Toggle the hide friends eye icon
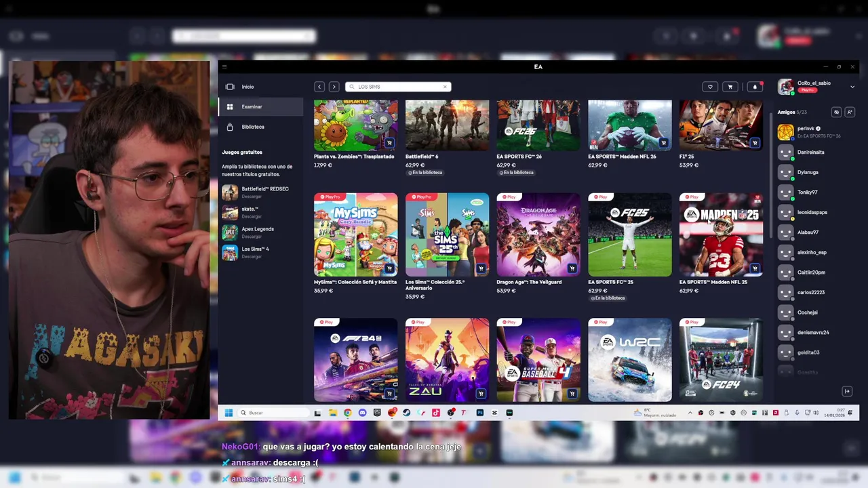868x488 pixels. (836, 112)
